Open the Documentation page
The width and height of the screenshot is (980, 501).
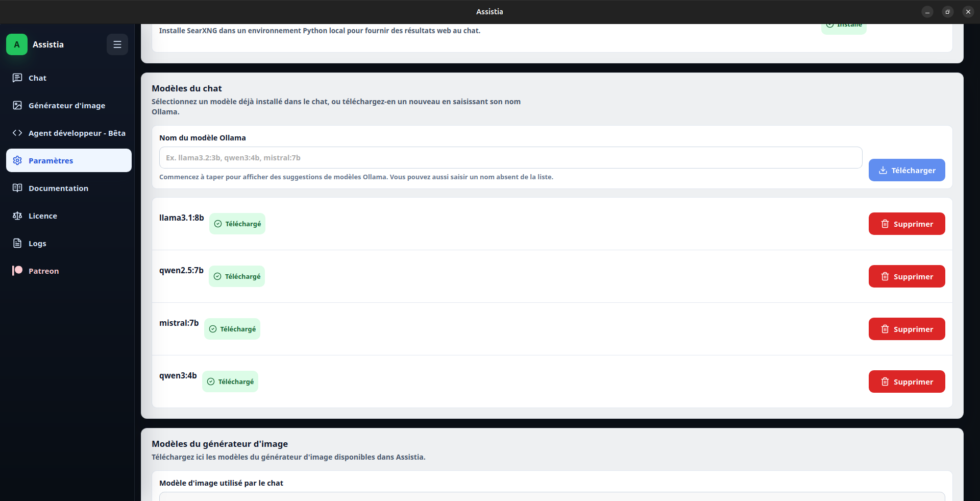(69, 188)
